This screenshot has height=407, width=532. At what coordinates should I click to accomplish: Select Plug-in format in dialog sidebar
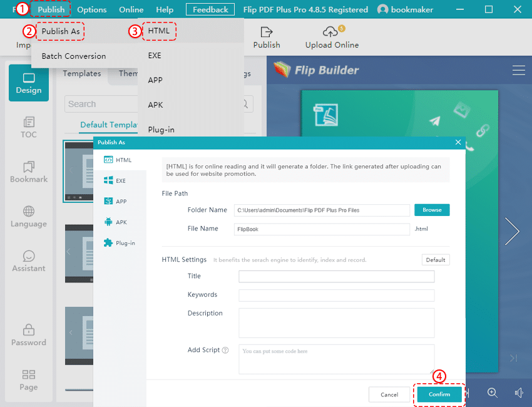120,243
